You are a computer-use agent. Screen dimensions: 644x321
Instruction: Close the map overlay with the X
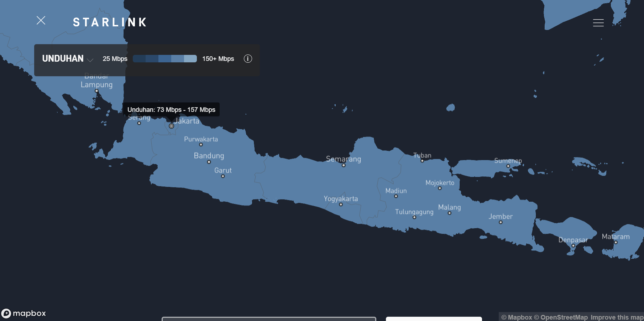tap(41, 20)
